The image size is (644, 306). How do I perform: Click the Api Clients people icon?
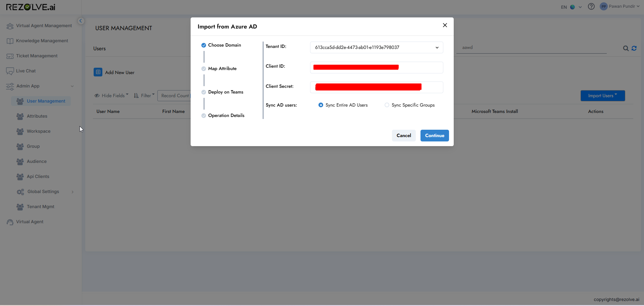point(20,177)
